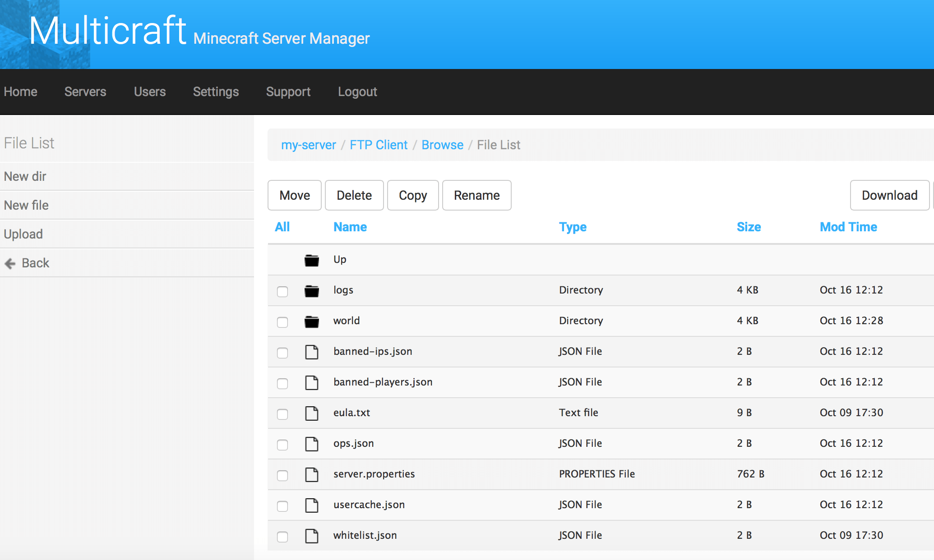This screenshot has width=934, height=560.
Task: Open the Support menu item
Action: [x=288, y=92]
